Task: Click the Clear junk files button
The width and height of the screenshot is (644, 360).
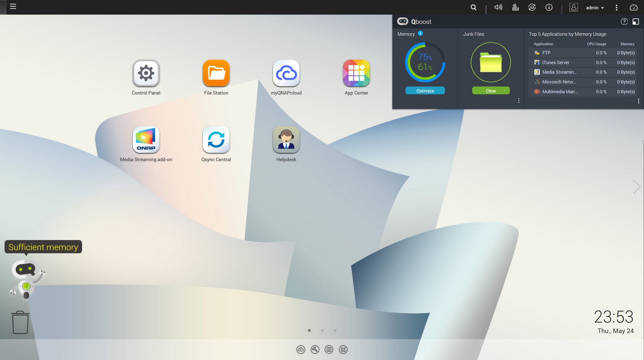Action: point(491,91)
